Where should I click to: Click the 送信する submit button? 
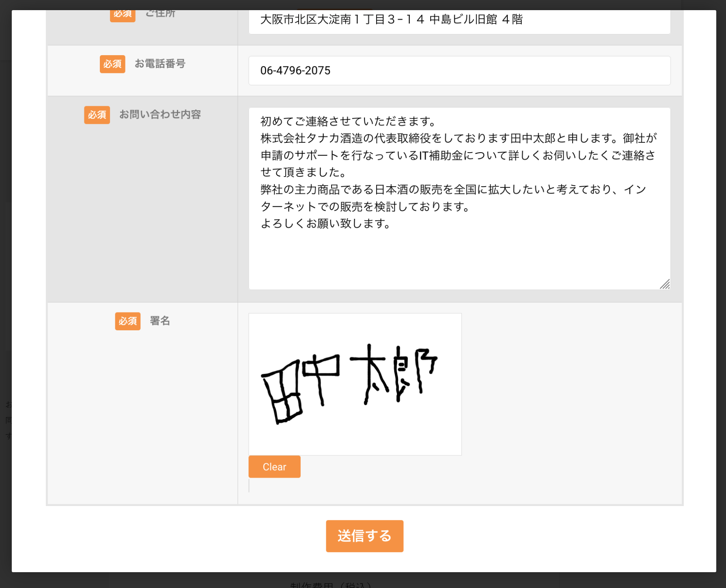[364, 536]
